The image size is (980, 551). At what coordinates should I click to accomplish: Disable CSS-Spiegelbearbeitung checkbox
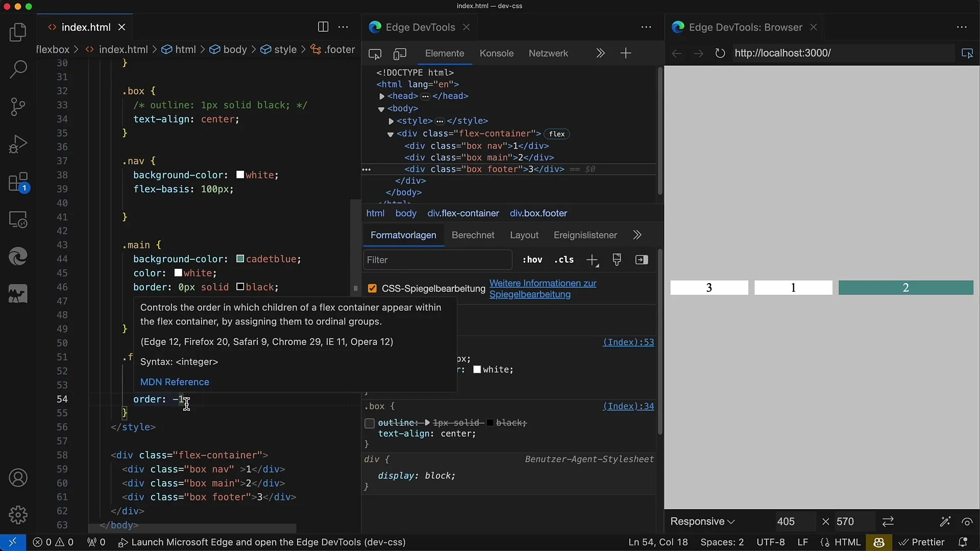tap(372, 289)
